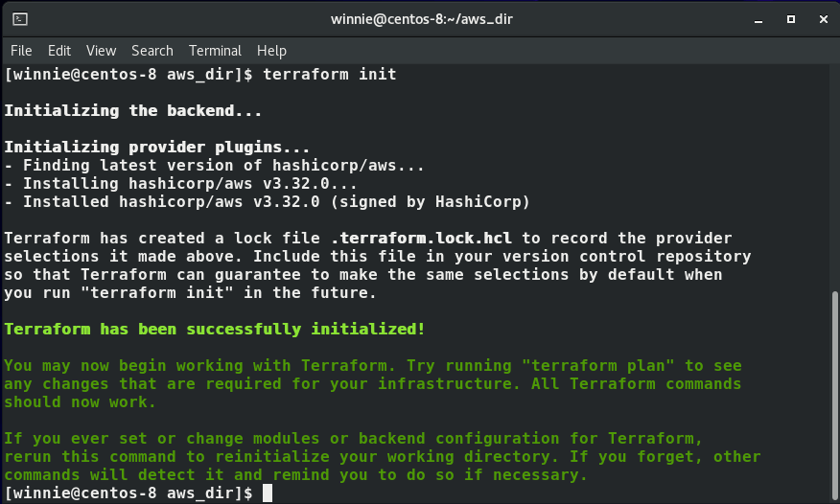This screenshot has height=504, width=840.
Task: Click the 'Initializing provider plugins...' heading
Action: tap(157, 148)
